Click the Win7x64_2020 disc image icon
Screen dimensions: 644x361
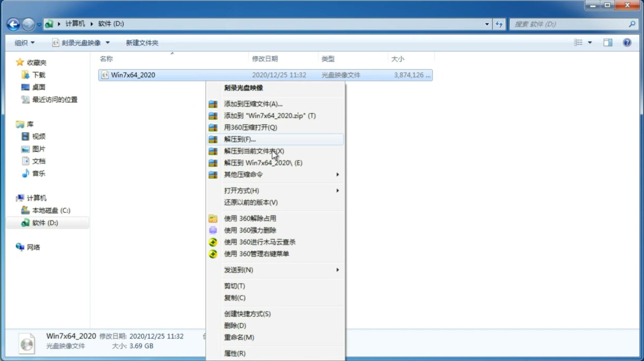tap(105, 75)
